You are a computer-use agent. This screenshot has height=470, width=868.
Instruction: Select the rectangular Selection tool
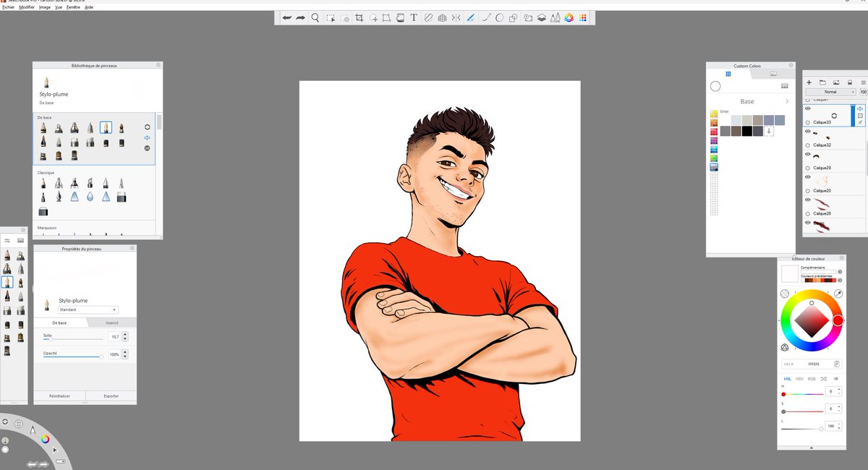(331, 18)
